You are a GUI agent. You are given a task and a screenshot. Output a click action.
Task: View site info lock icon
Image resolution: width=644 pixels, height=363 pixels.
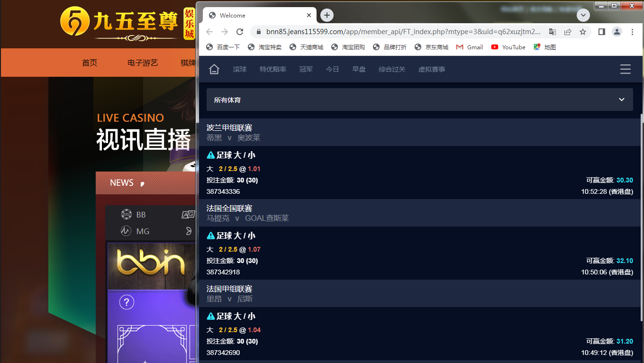pyautogui.click(x=258, y=32)
